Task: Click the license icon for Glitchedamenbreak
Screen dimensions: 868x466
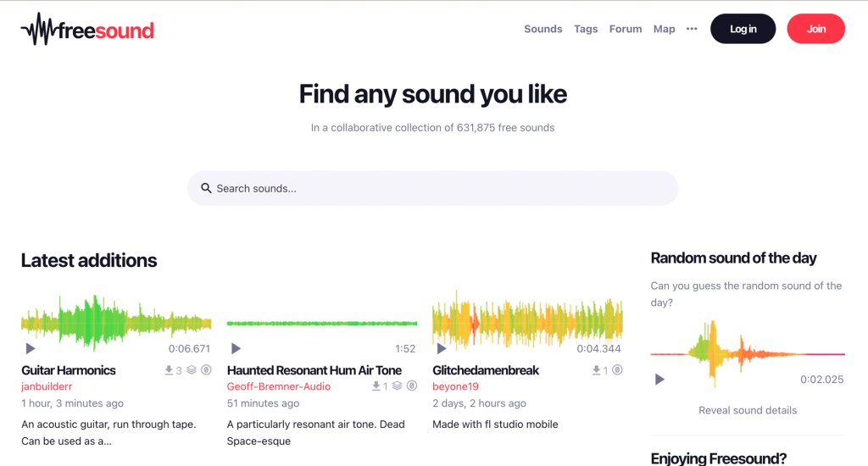Action: click(617, 370)
